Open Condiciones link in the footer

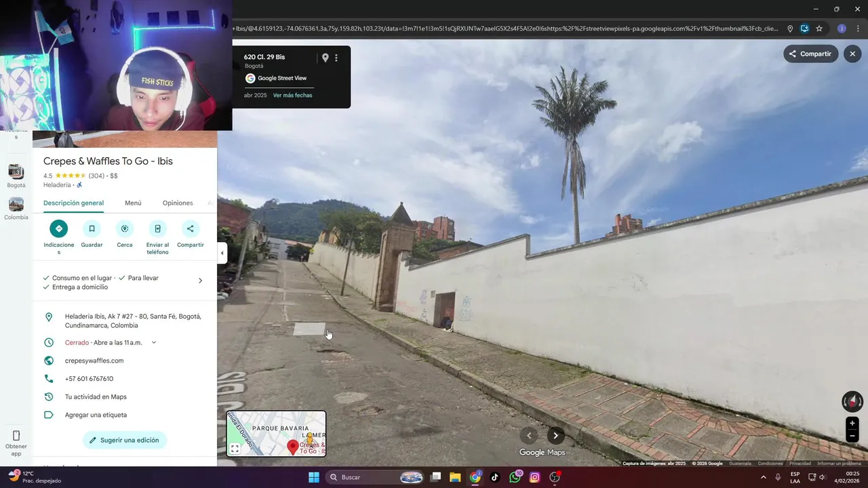tap(770, 464)
